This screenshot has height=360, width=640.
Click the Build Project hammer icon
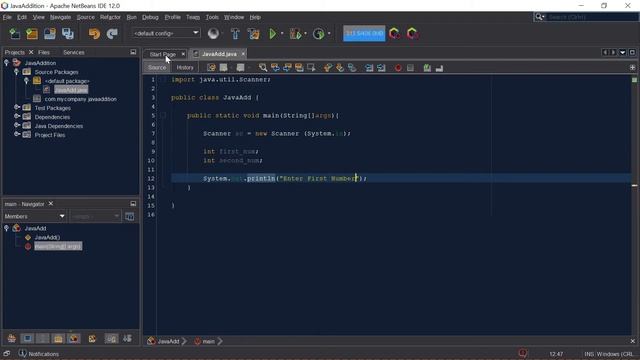click(236, 33)
